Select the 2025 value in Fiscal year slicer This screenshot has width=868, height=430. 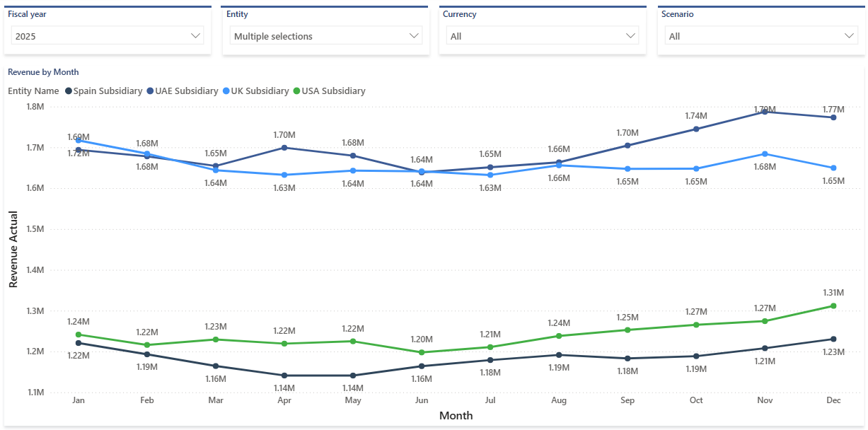pos(27,35)
